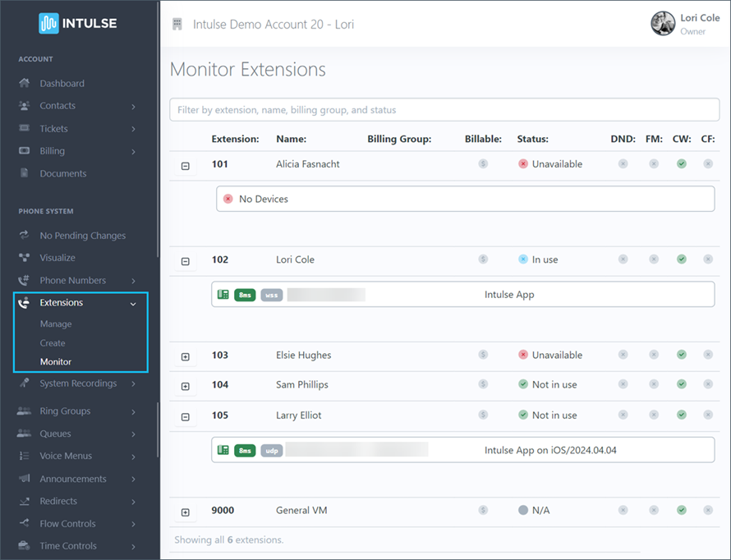Click the Ring Groups icon

[25, 411]
